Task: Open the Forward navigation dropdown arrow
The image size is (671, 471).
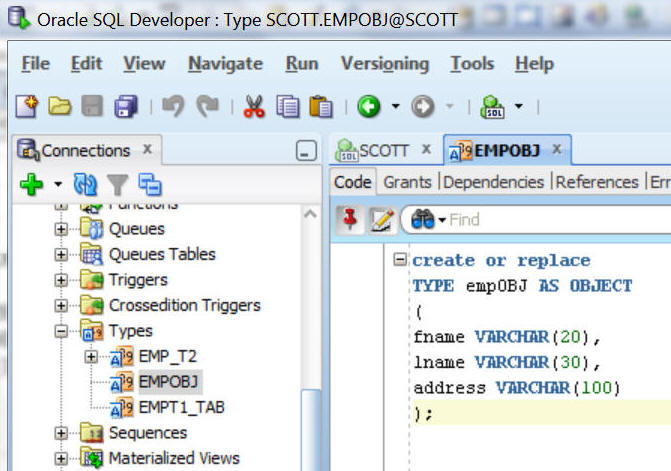Action: click(450, 106)
